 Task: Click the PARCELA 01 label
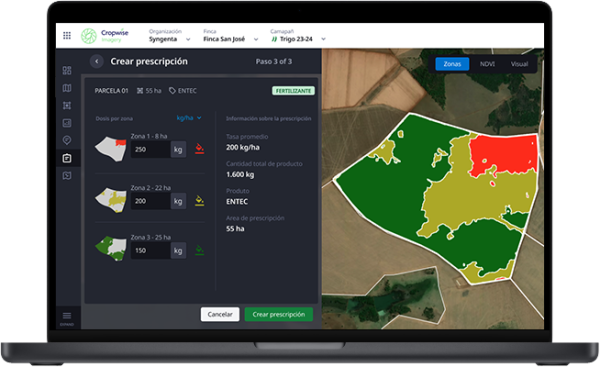point(111,91)
